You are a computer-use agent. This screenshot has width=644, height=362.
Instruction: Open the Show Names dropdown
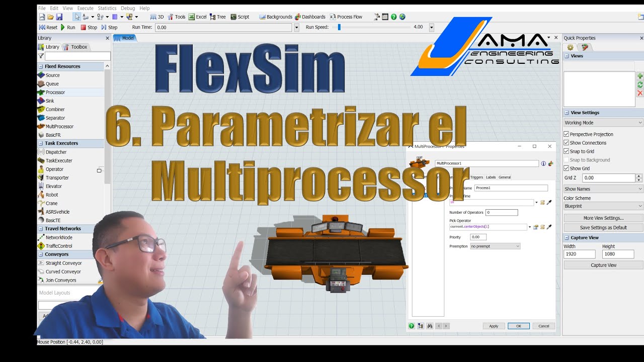603,189
